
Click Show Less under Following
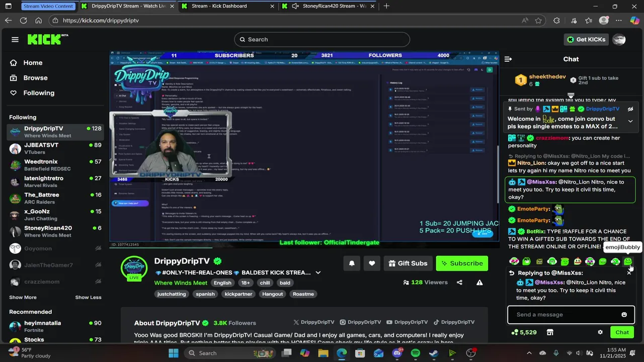click(89, 298)
